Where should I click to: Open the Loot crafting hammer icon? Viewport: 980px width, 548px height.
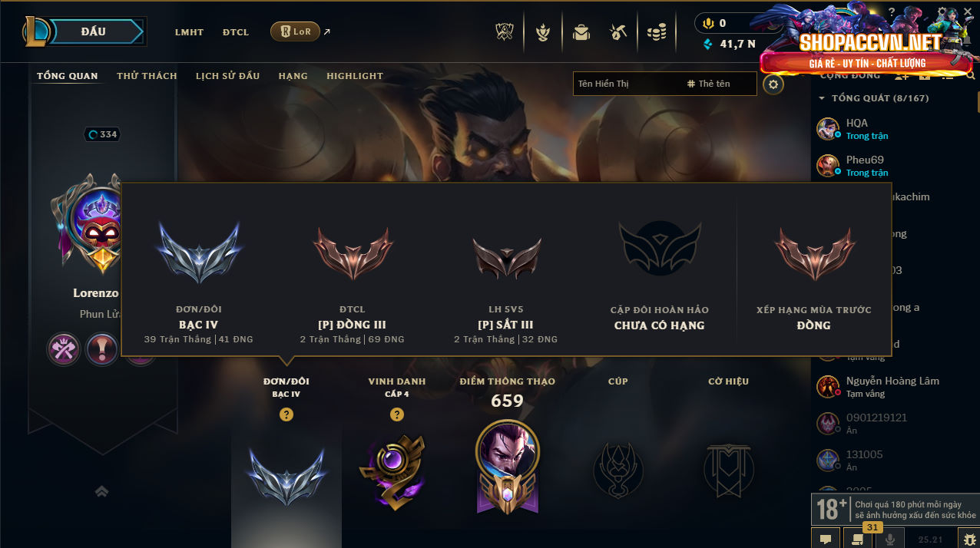point(618,32)
